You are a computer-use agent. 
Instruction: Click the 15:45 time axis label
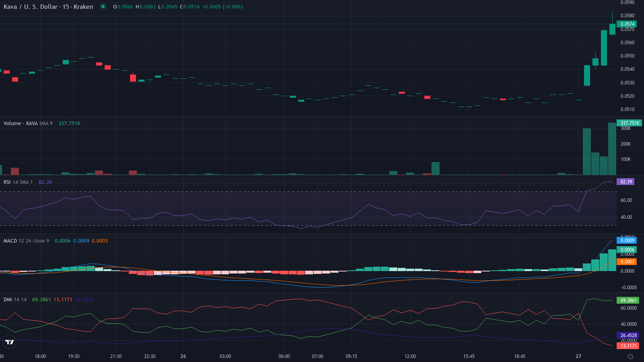click(x=470, y=356)
